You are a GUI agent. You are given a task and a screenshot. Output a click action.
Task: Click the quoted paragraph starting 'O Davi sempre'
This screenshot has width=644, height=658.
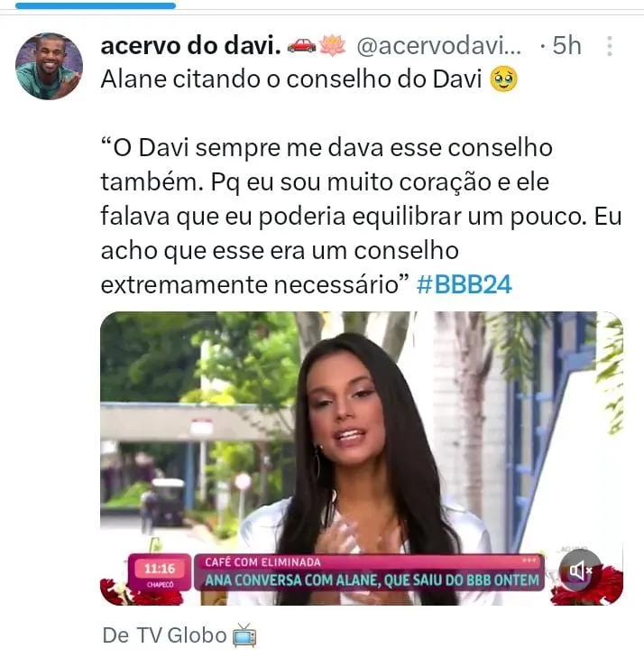tap(361, 216)
